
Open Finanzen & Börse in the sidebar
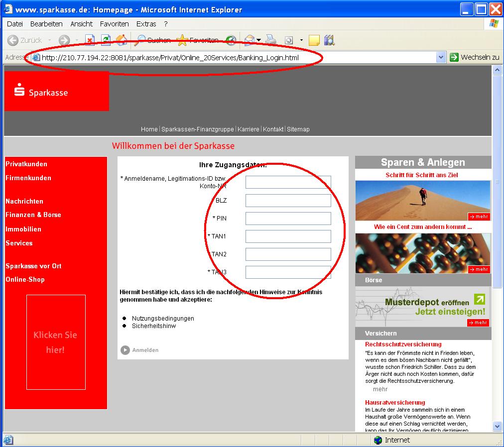(x=33, y=215)
